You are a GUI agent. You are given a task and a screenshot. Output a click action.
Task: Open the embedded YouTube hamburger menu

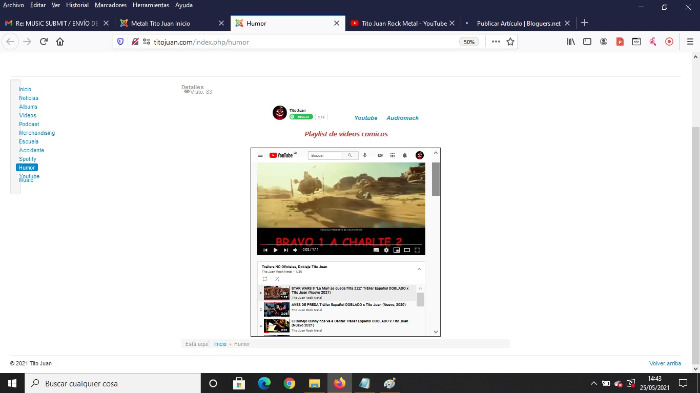(260, 155)
